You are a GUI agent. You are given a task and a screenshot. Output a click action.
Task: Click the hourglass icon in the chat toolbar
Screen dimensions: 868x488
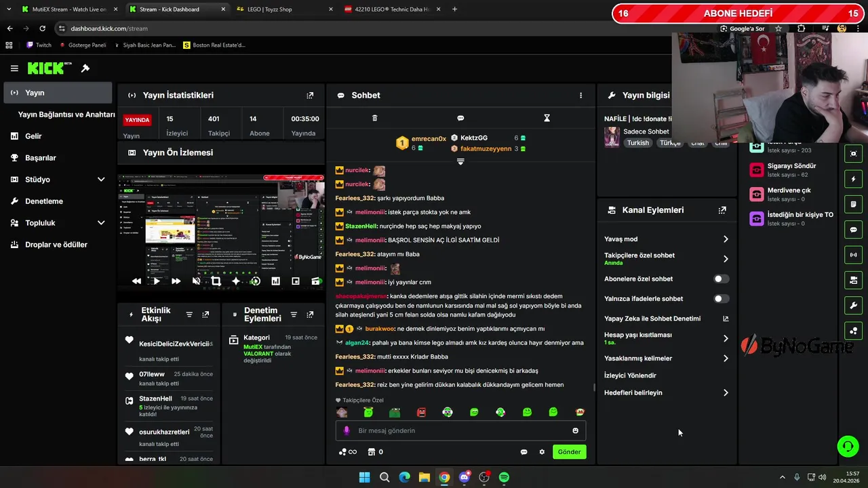click(x=547, y=118)
